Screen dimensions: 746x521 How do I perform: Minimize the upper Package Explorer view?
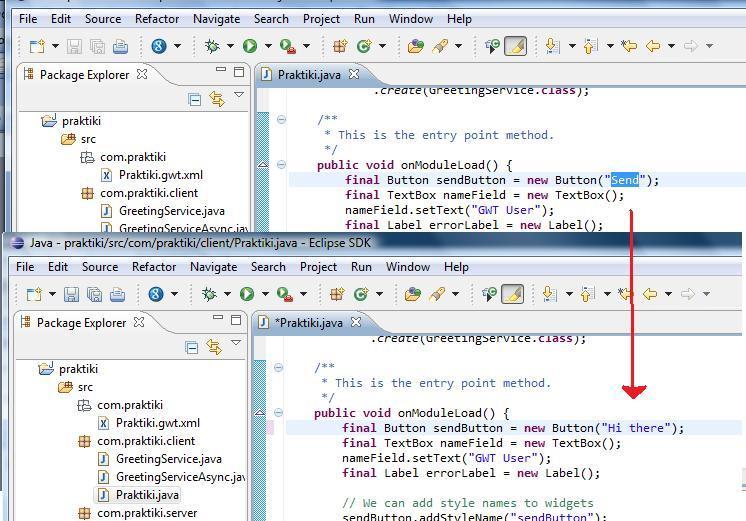[221, 69]
